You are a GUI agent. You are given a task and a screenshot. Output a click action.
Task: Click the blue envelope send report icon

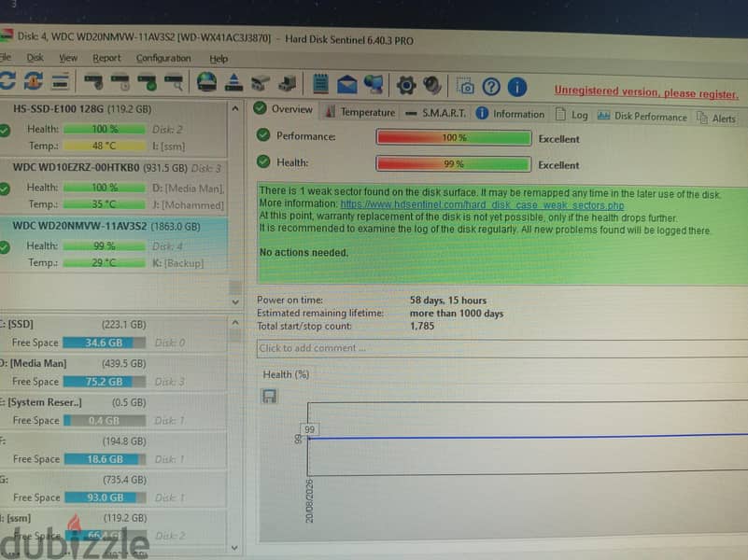(347, 85)
